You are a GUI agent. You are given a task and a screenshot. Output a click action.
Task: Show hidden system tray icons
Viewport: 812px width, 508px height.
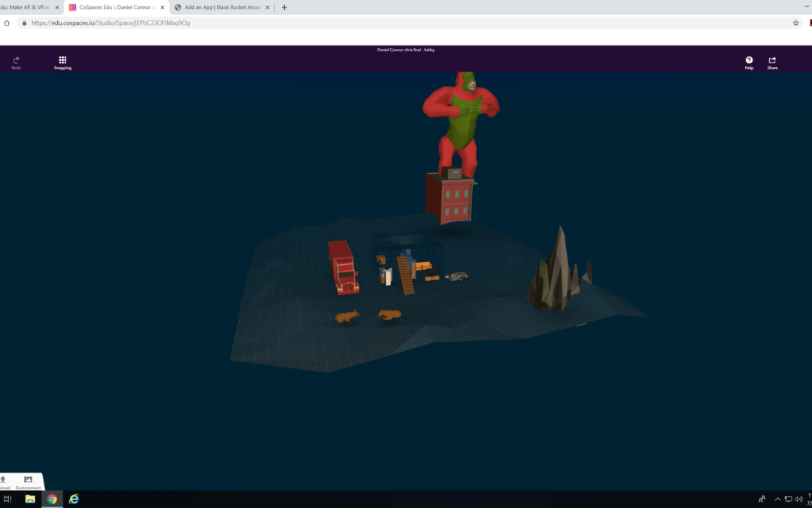(777, 499)
